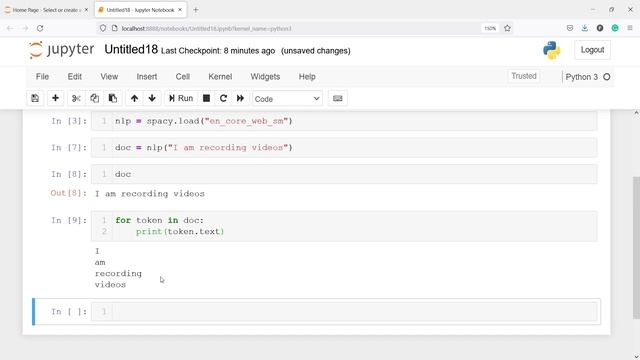
Task: Move selected cell down arrow
Action: point(152,98)
